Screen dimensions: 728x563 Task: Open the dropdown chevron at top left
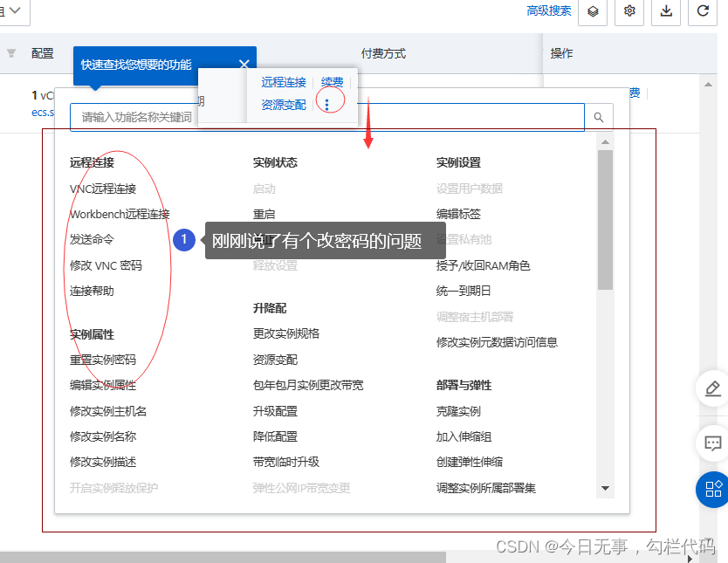click(x=15, y=10)
